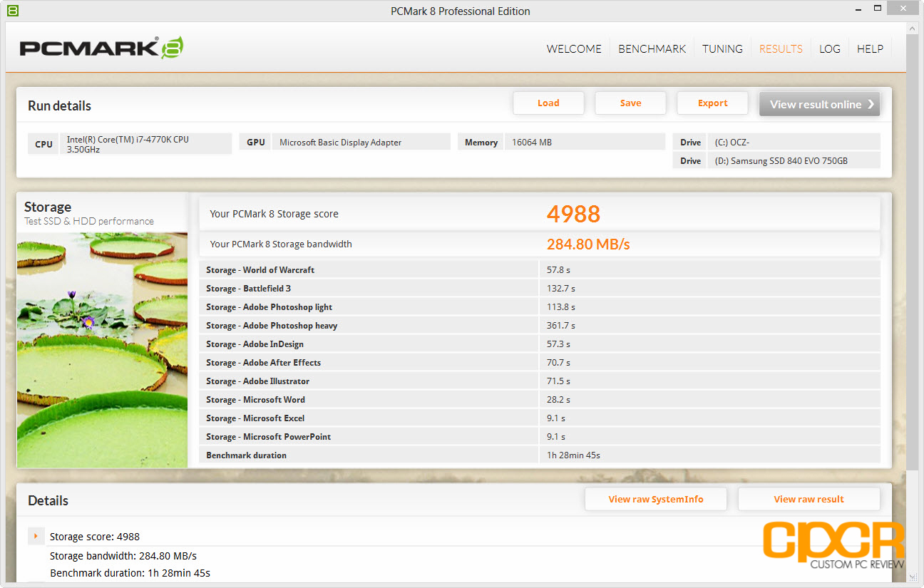Image resolution: width=924 pixels, height=588 pixels.
Task: Click the (C:) OCZ- drive entry
Action: pos(794,143)
